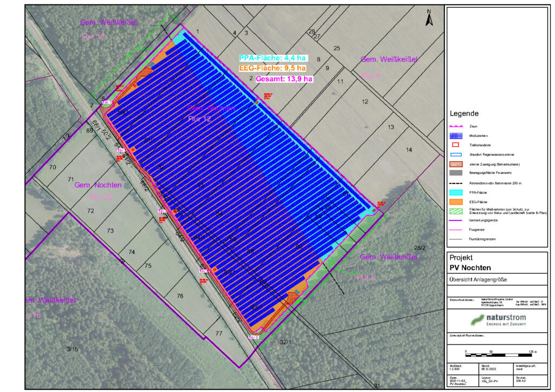Select the green hatched Natur und Landschaft symbol
The height and width of the screenshot is (392, 555).
coord(456,211)
